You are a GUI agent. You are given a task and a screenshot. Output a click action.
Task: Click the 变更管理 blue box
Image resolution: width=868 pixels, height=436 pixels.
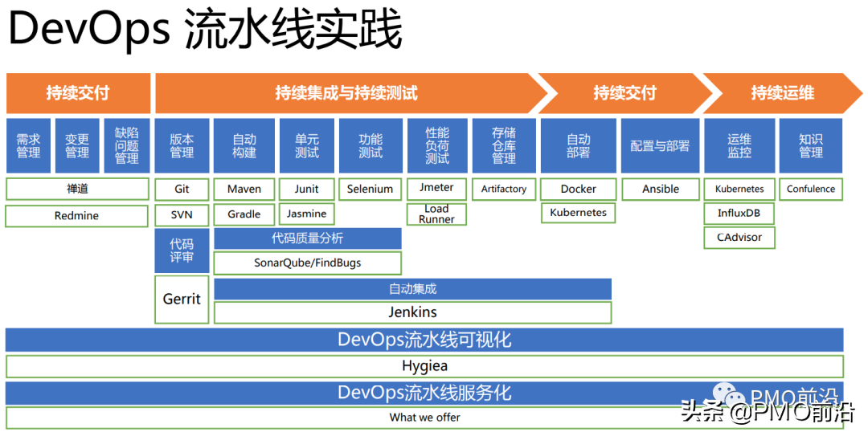77,145
